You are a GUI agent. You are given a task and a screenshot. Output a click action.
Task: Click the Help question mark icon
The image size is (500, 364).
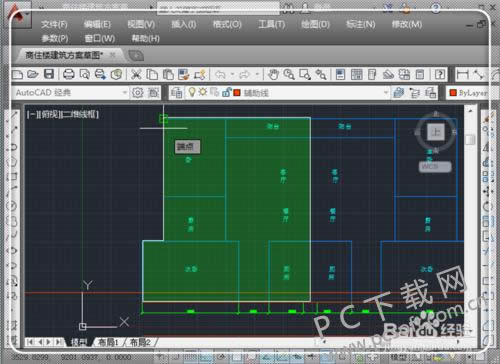(440, 74)
